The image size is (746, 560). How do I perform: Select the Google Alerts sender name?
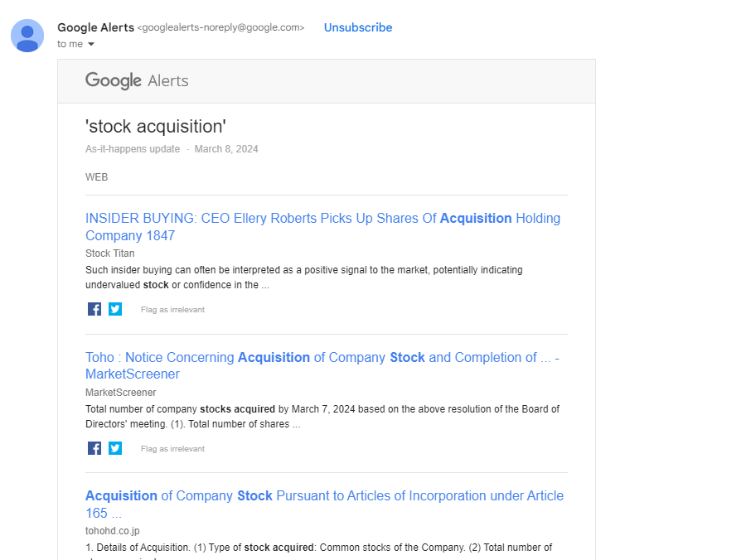[95, 27]
